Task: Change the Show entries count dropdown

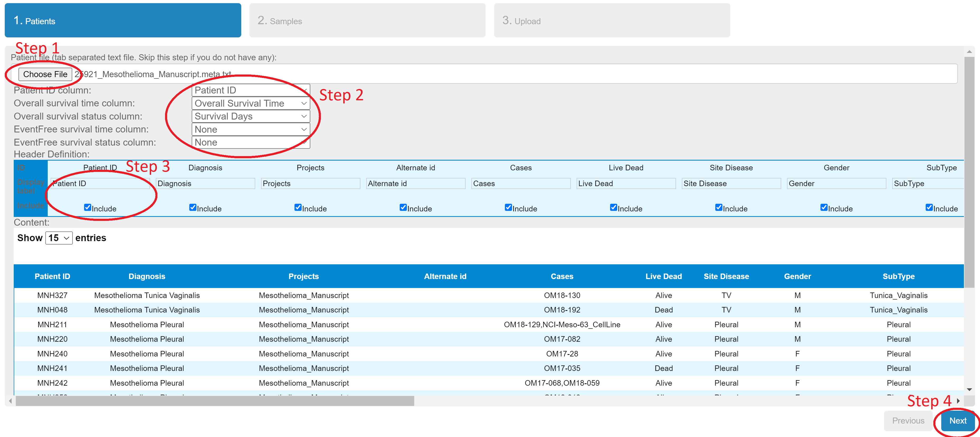Action: click(59, 238)
